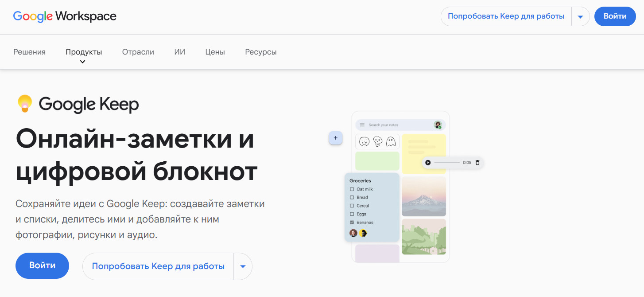Click the purple note card at bottom
Viewport: 644px width, 297px height.
[377, 253]
